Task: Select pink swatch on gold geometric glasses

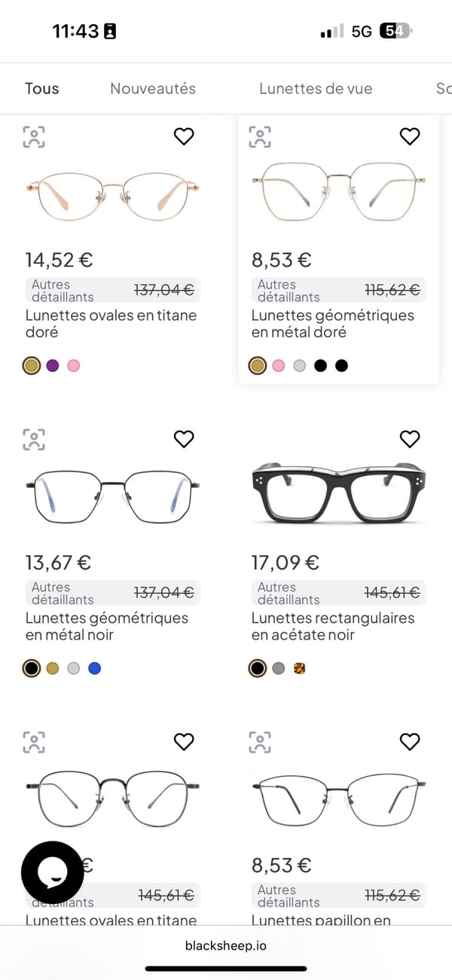Action: click(279, 366)
